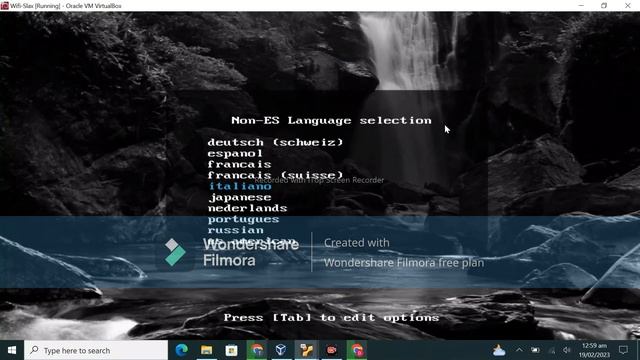Select espanol language entry
Screen dimensions: 640x360
(235, 153)
